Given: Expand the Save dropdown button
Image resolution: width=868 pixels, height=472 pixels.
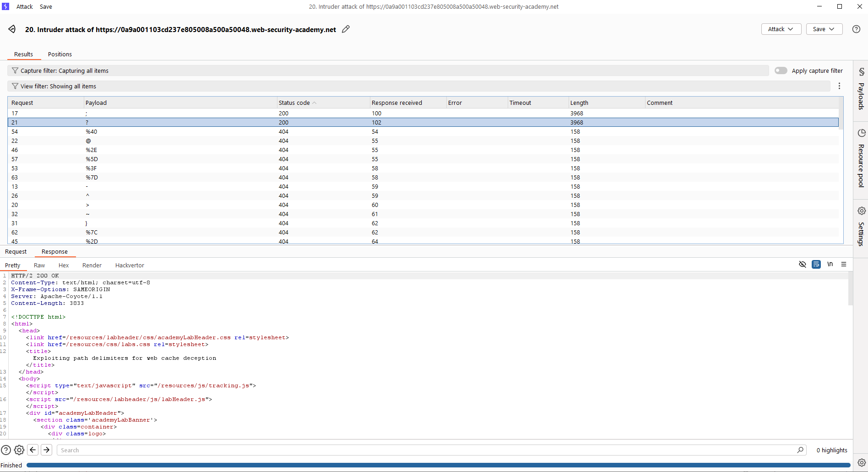Looking at the screenshot, I should point(824,29).
